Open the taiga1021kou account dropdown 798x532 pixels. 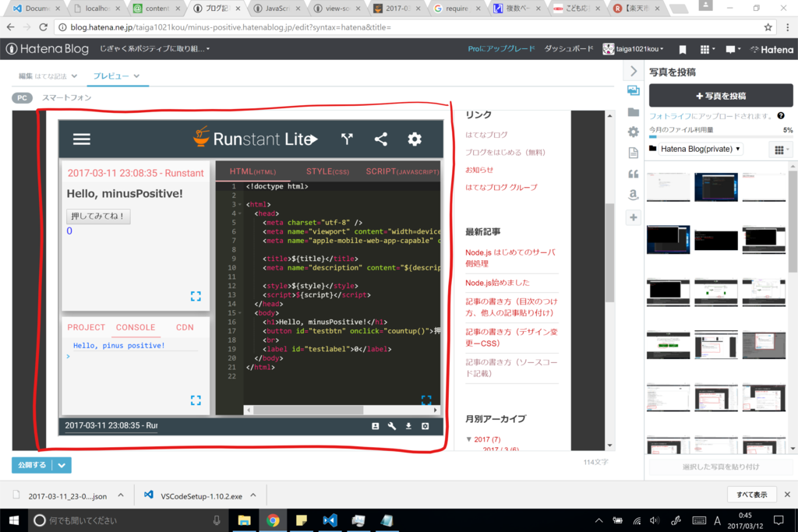pos(633,49)
